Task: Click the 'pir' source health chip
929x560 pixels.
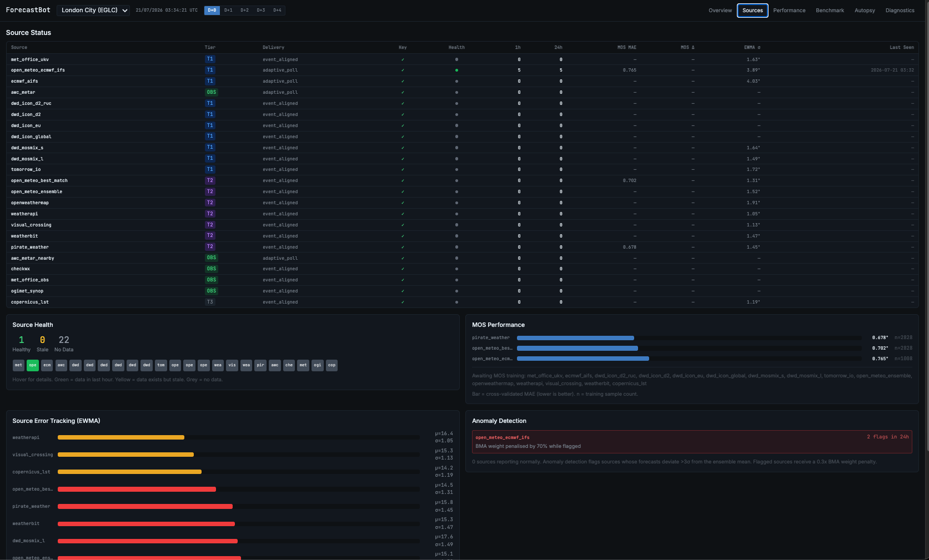Action: [x=260, y=365]
